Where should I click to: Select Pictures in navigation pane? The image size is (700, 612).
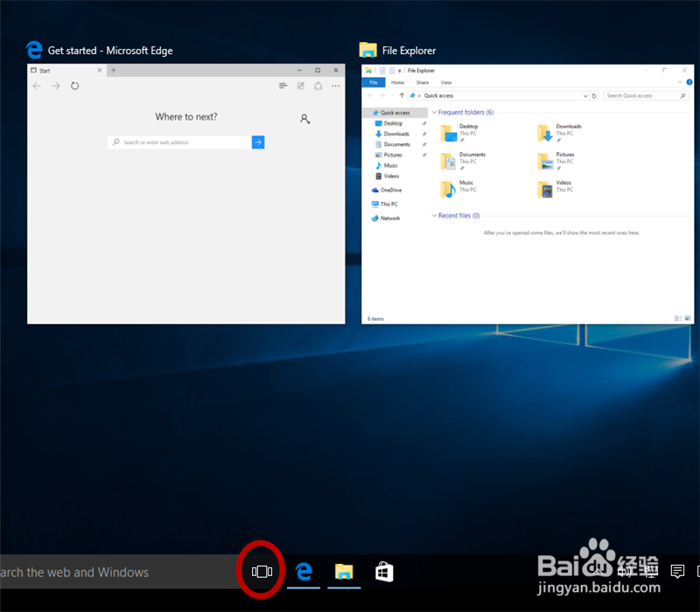coord(393,156)
